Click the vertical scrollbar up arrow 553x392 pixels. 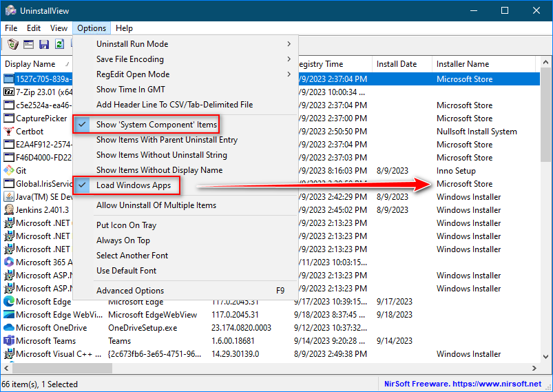click(x=546, y=63)
